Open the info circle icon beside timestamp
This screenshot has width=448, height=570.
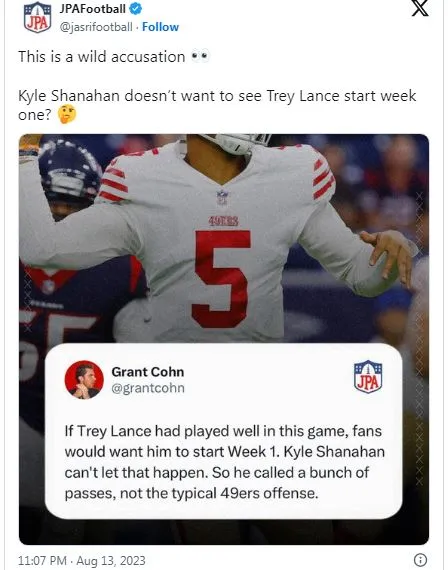(420, 560)
